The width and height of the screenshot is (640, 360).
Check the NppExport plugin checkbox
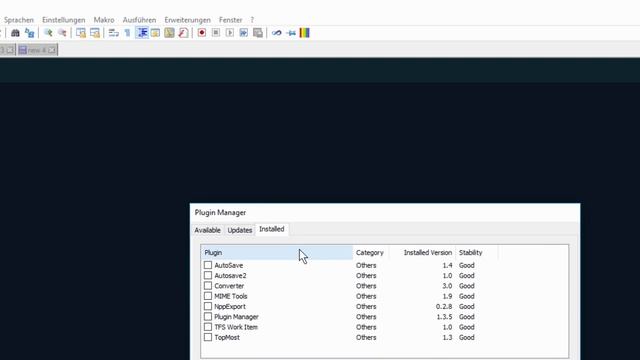pyautogui.click(x=208, y=307)
